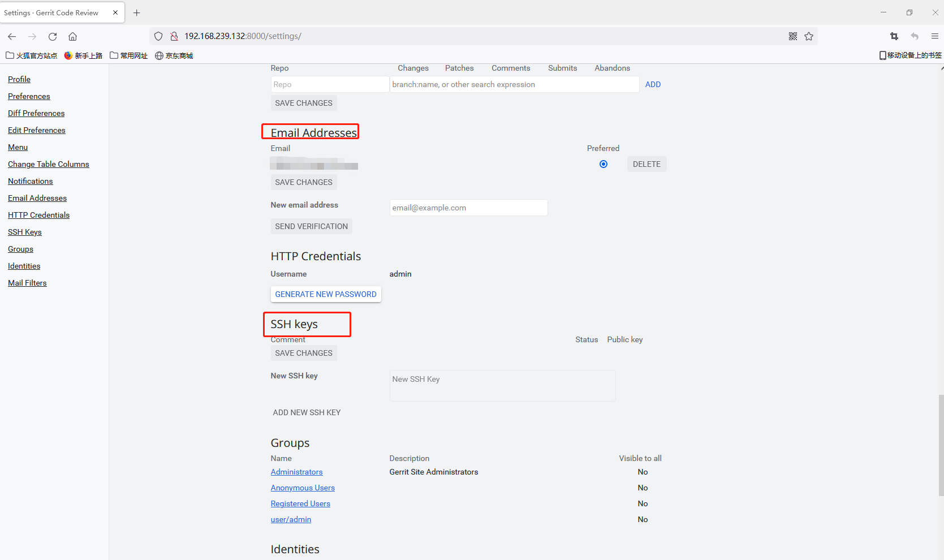Image resolution: width=944 pixels, height=560 pixels.
Task: Close the Settings Gerrit Code Review tab
Action: click(115, 12)
